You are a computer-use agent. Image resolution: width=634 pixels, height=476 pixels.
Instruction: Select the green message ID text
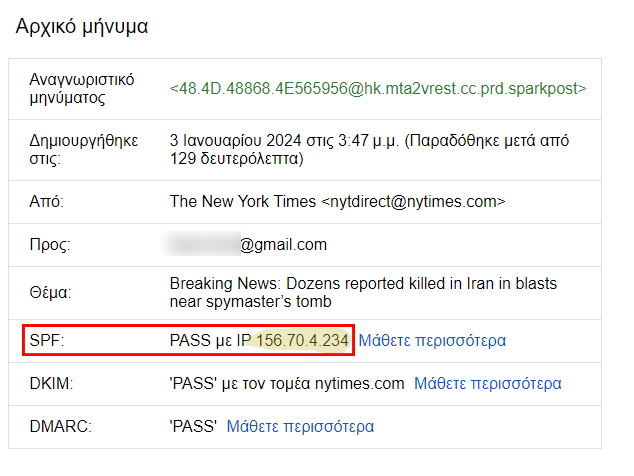[378, 89]
